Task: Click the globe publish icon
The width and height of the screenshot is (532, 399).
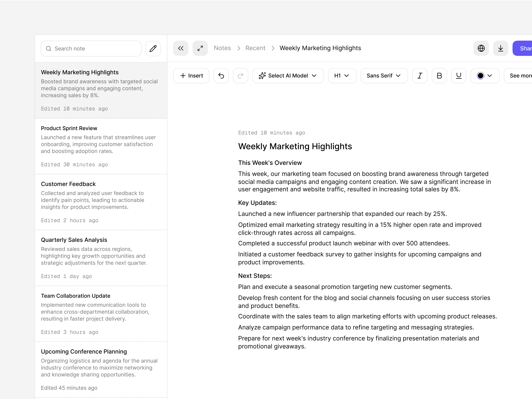Action: 481,48
